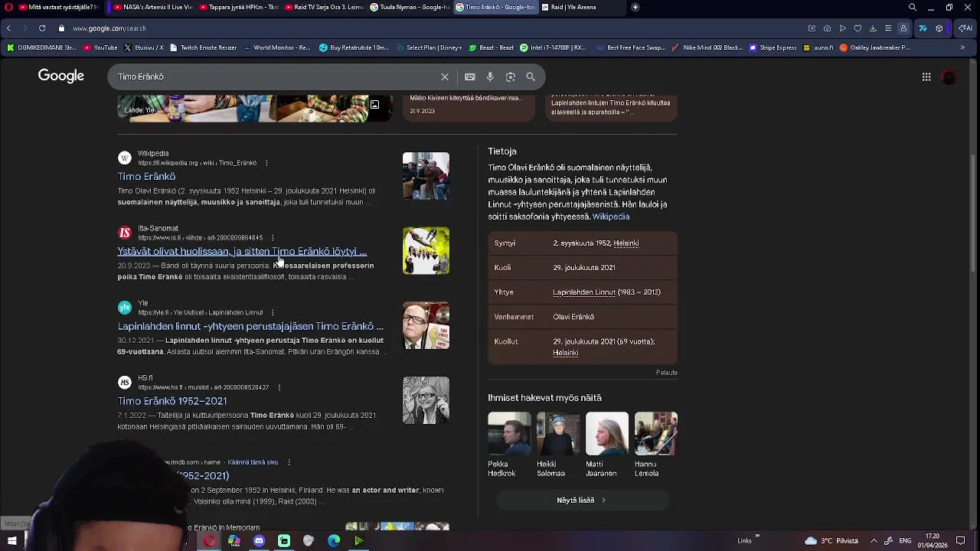Open Matti Jaaranen related person card
The image size is (980, 551).
click(x=607, y=445)
